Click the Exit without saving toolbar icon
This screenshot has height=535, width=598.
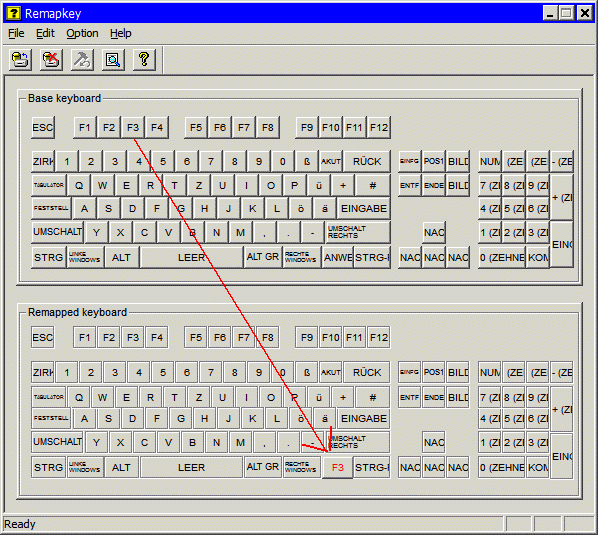(x=51, y=60)
